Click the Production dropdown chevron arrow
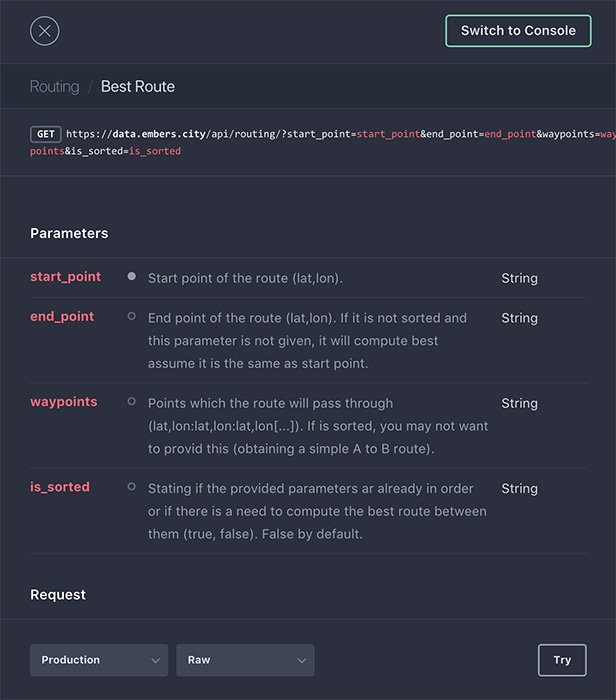This screenshot has width=616, height=700. 155,661
